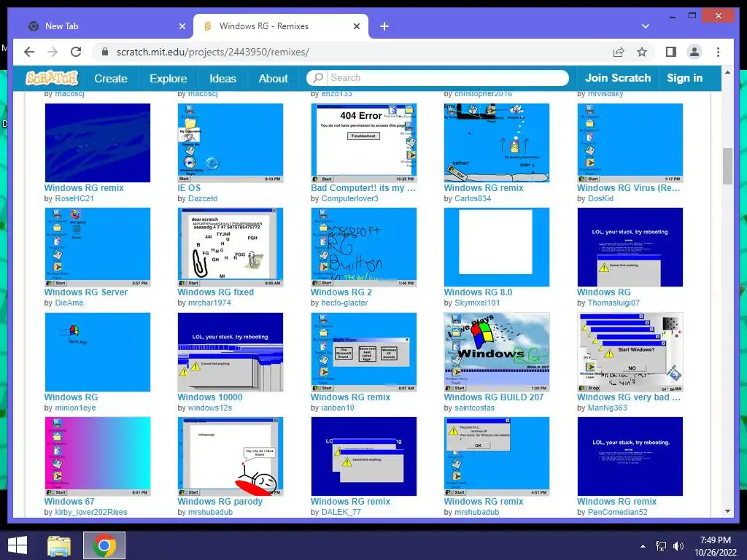Open the volume tray icon
747x560 pixels.
click(x=678, y=546)
